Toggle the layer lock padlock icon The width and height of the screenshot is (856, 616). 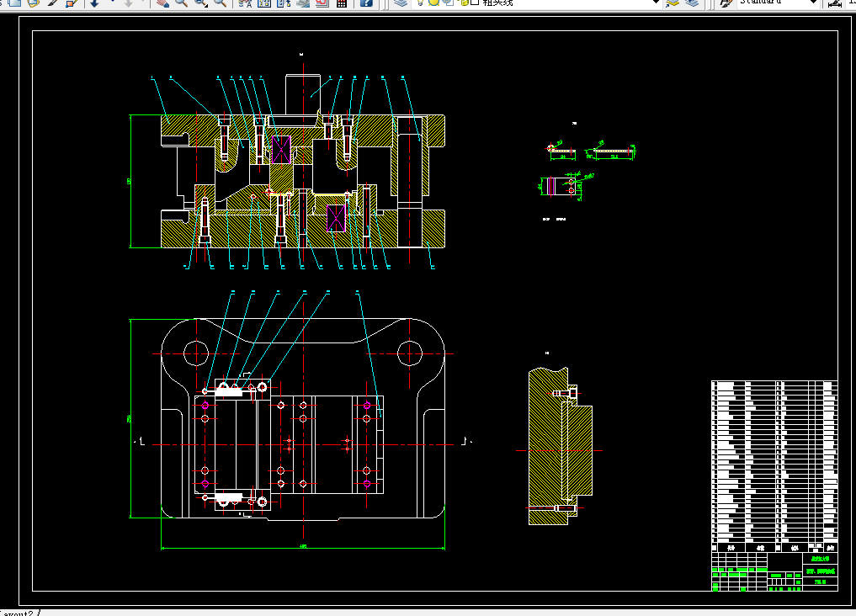(x=464, y=3)
